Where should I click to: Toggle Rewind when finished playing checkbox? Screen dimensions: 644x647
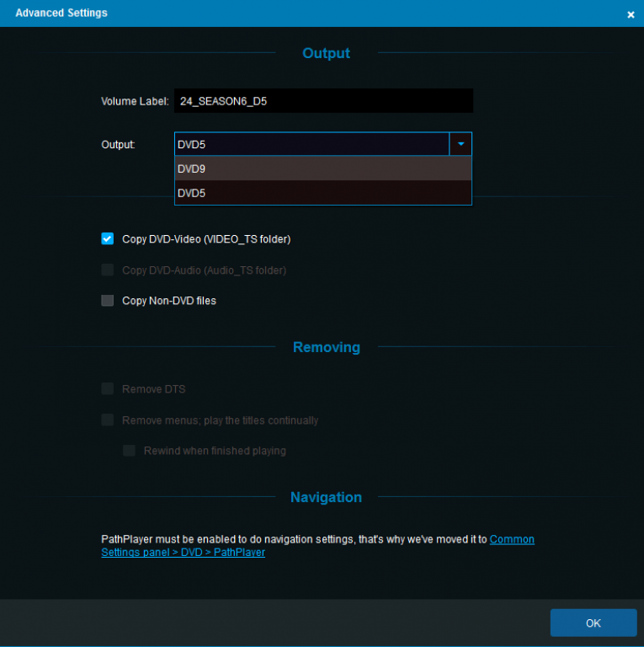pyautogui.click(x=129, y=450)
